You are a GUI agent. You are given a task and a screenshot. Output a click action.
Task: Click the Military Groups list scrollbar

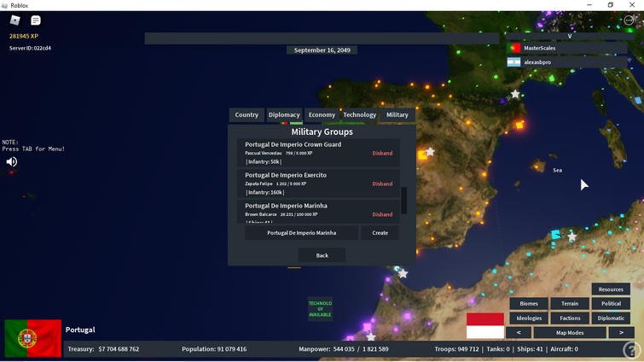(404, 201)
